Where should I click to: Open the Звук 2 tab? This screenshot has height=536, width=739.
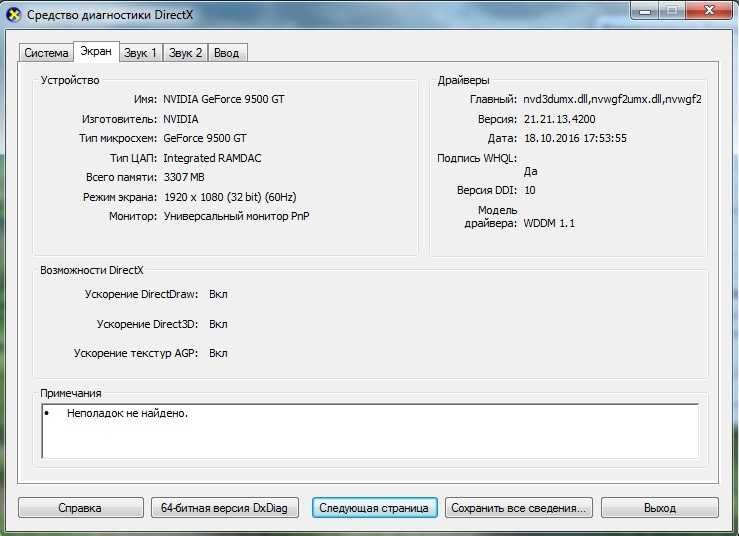pos(185,53)
